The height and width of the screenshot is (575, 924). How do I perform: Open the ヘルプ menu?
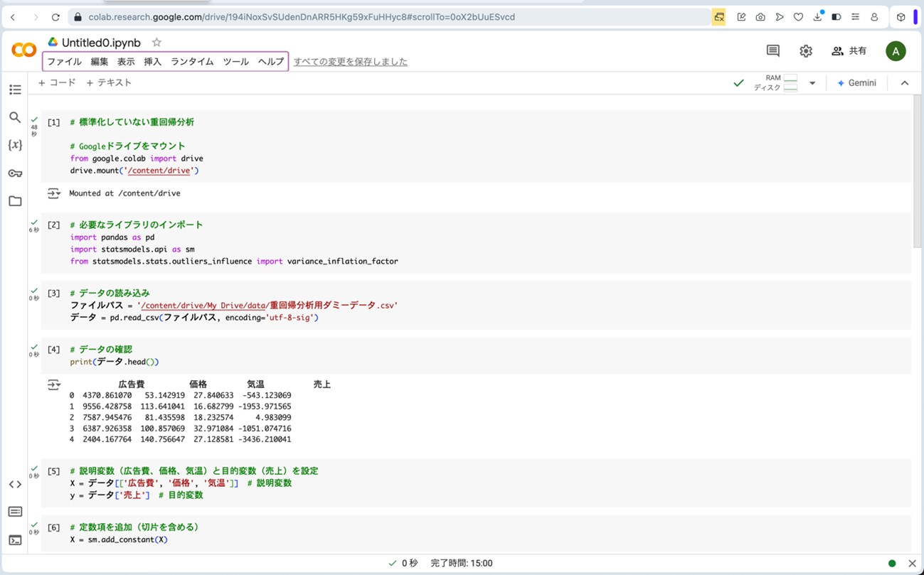[x=271, y=62]
